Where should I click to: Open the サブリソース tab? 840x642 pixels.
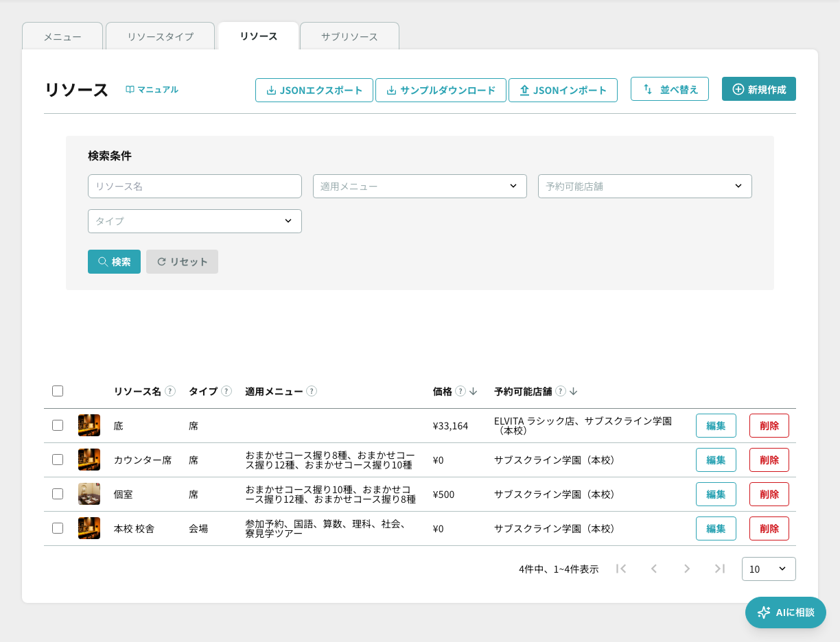[350, 36]
